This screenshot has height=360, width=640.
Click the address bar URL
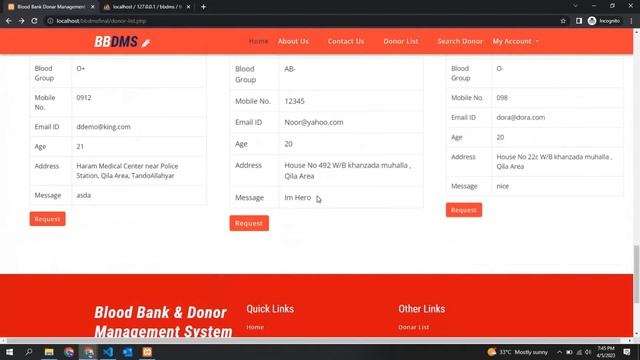[101, 21]
